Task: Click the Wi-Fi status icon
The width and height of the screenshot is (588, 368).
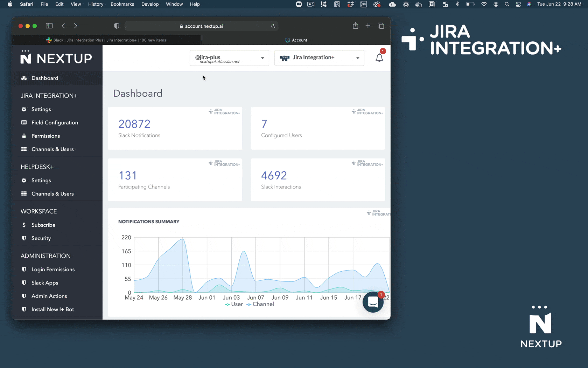Action: coord(484,4)
